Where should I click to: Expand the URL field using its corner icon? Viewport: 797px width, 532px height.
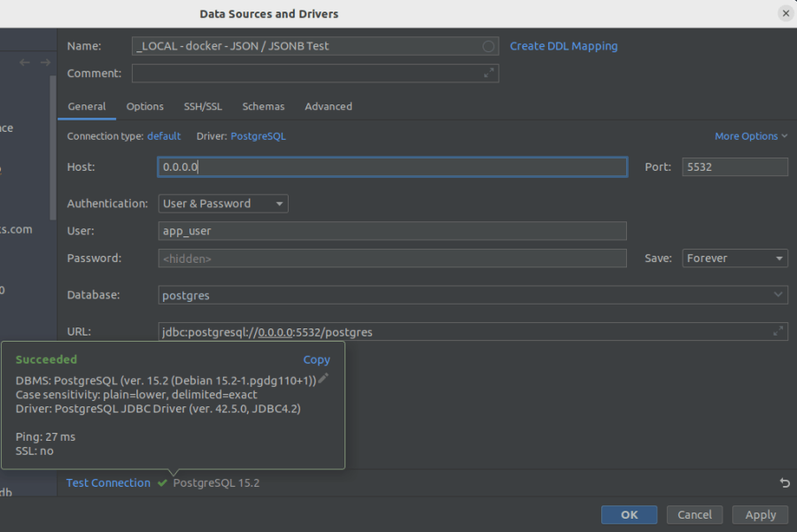click(x=778, y=332)
